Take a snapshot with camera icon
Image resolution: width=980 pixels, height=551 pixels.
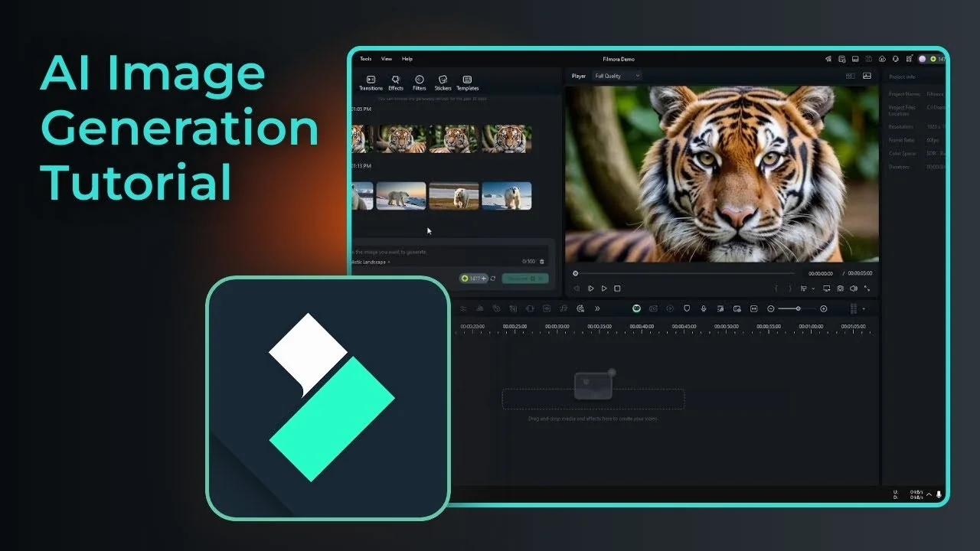tap(840, 289)
